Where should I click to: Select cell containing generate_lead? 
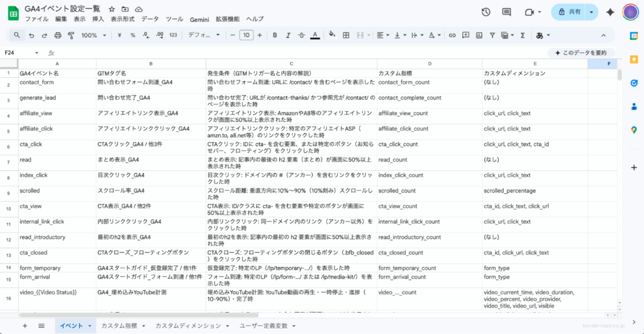pos(57,101)
